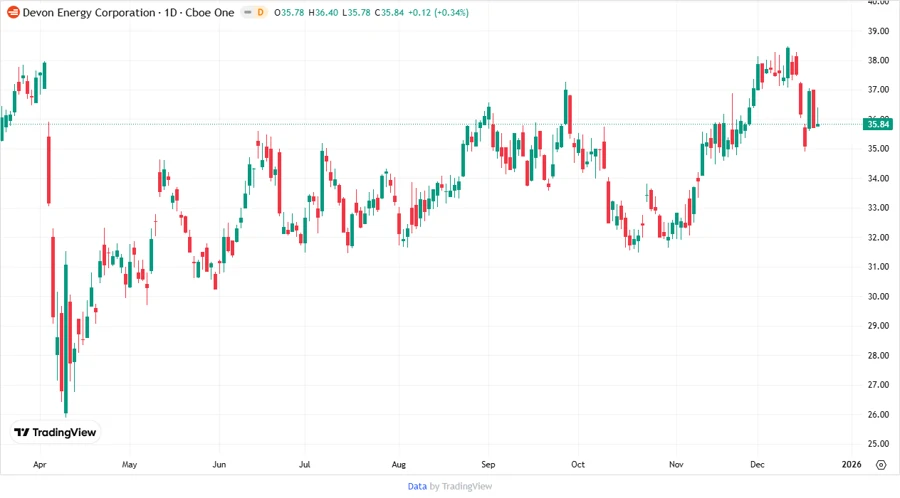Click the 37.00 price axis label
This screenshot has height=498, width=900.
(878, 90)
